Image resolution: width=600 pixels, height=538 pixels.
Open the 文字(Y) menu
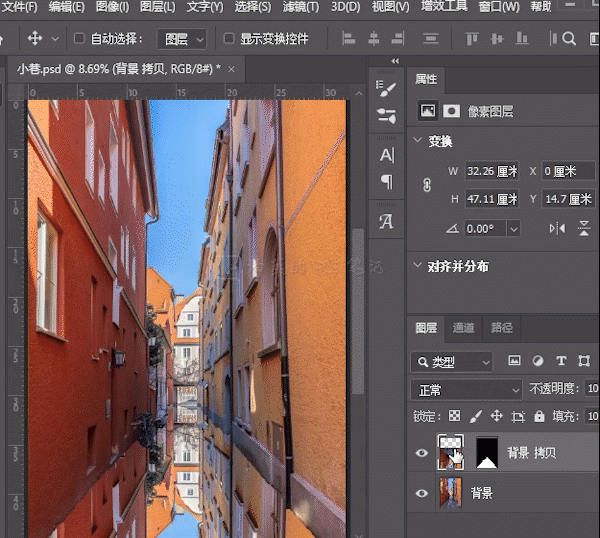[205, 7]
